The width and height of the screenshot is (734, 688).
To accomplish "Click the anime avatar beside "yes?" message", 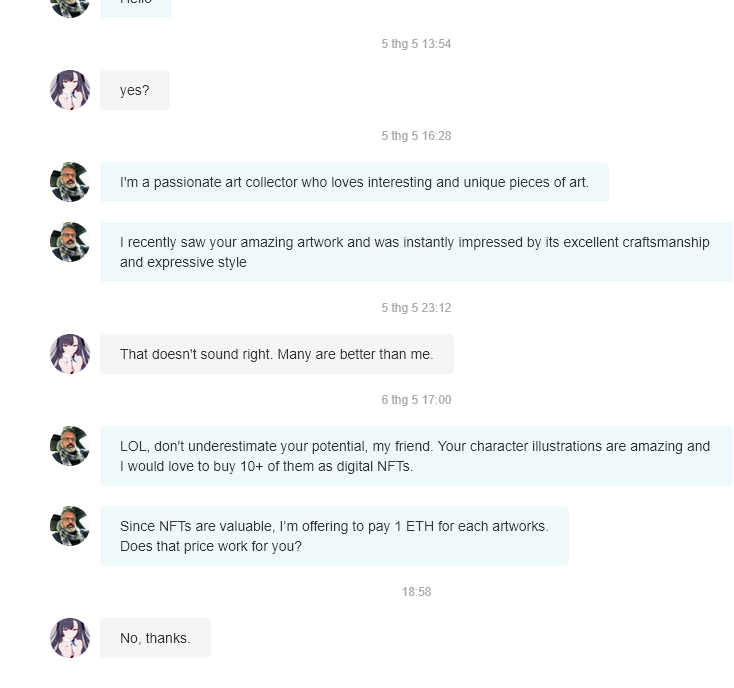I will [x=70, y=90].
